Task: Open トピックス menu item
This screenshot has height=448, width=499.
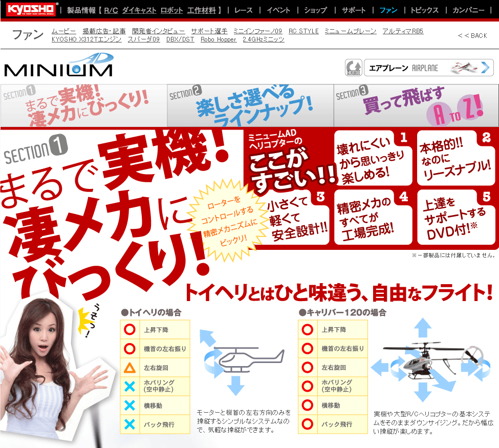Action: 424,11
